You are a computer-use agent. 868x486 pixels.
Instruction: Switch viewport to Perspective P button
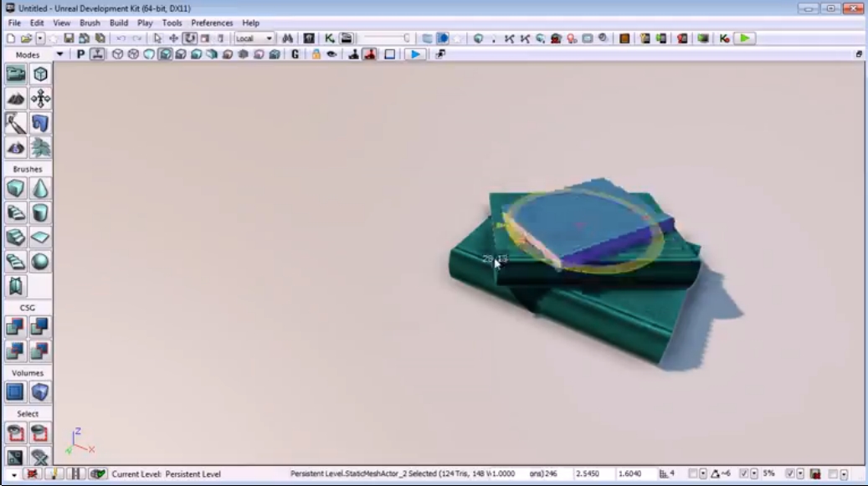(x=81, y=54)
